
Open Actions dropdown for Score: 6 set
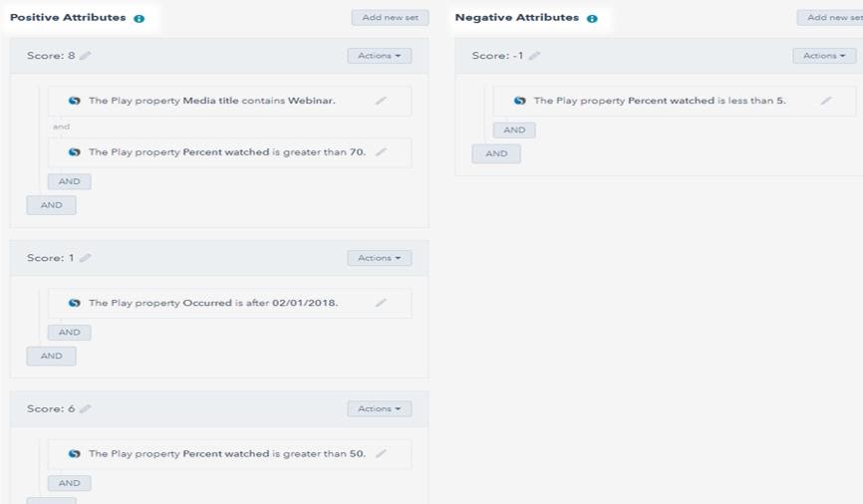pyautogui.click(x=379, y=409)
